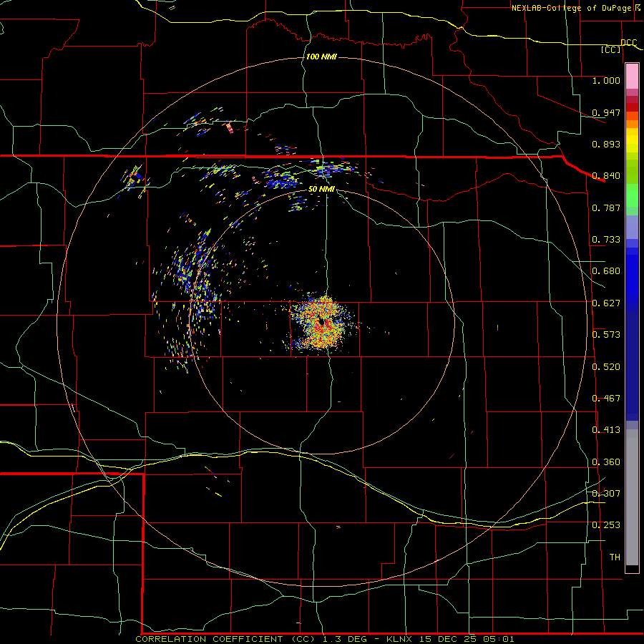Viewport: 644px width, 644px height.
Task: Click the 100 NMI range ring label
Action: (321, 57)
